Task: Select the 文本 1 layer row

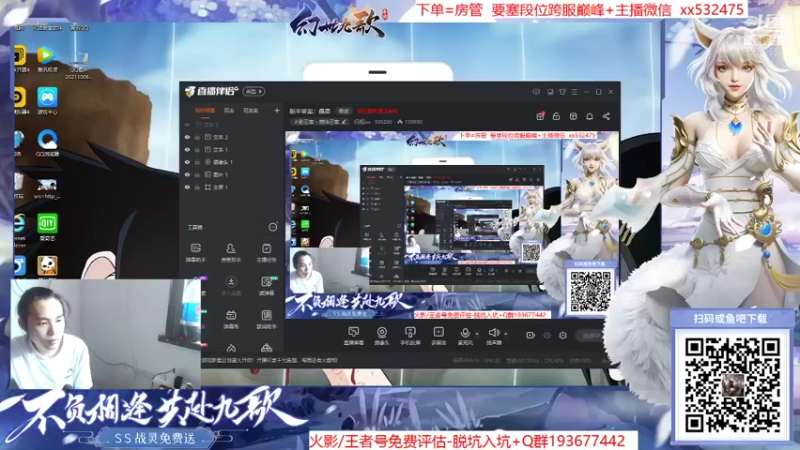Action: (x=231, y=150)
